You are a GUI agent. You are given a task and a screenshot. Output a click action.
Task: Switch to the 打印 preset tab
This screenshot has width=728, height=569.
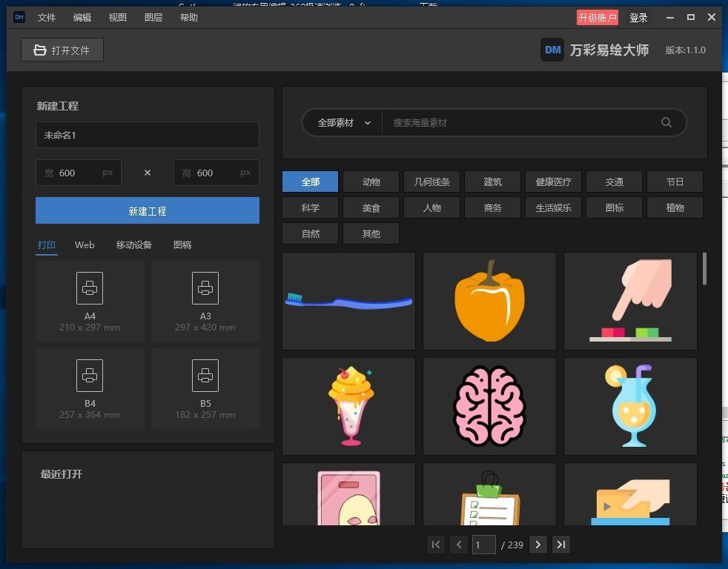pos(47,245)
